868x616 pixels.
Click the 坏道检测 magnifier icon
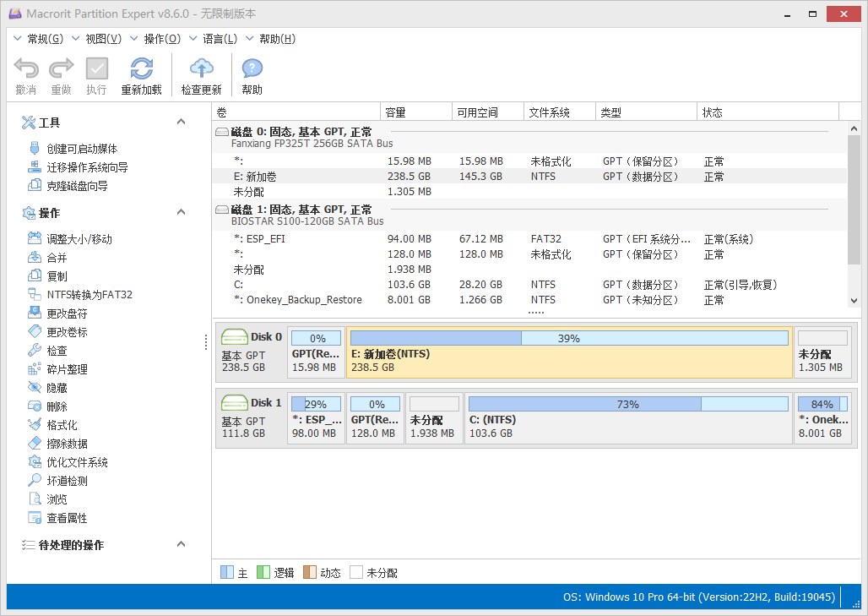pyautogui.click(x=35, y=480)
